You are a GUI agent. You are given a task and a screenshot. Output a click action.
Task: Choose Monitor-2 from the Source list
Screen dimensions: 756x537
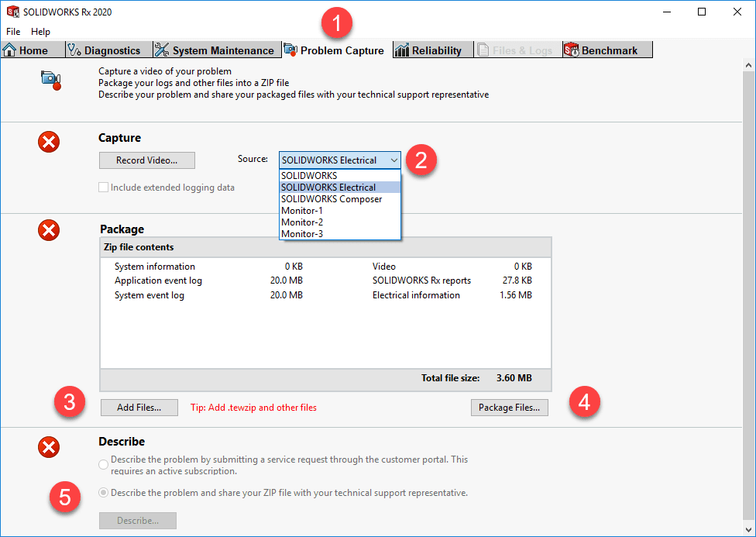(340, 222)
